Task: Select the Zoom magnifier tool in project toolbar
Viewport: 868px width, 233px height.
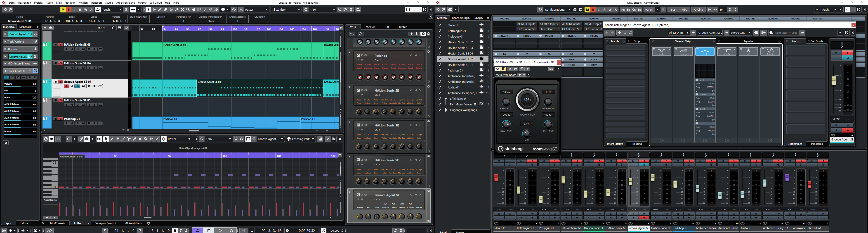Action: point(188,10)
